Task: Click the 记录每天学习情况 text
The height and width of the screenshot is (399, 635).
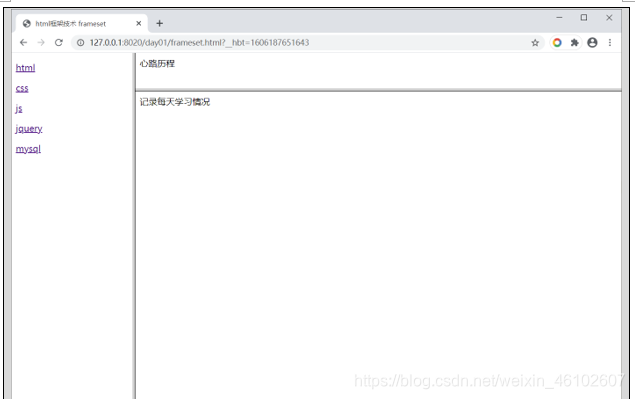Action: (x=175, y=102)
